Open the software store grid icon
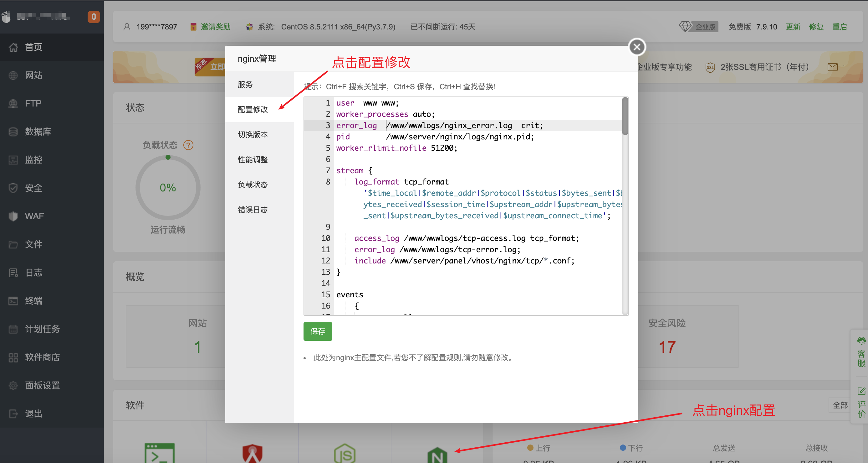Screen dimensions: 868x463 pyautogui.click(x=13, y=357)
